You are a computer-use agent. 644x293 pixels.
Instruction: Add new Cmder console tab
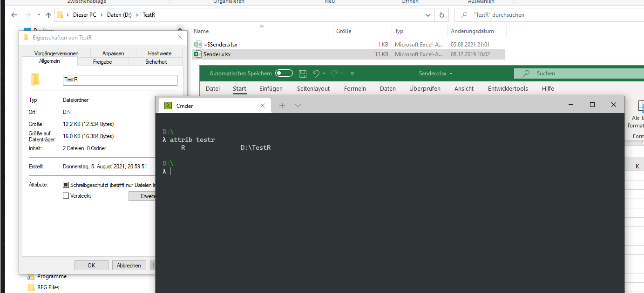coord(282,106)
